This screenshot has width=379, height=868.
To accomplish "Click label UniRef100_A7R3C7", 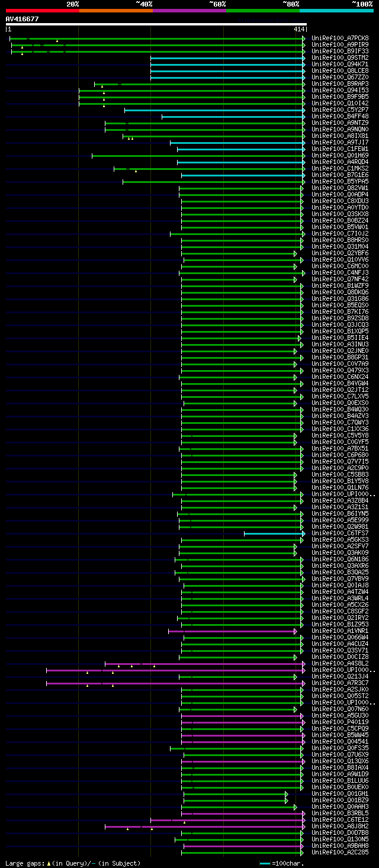I will click(x=340, y=683).
